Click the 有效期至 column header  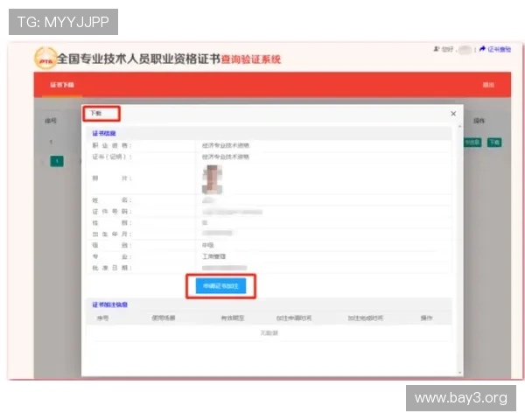coord(233,318)
